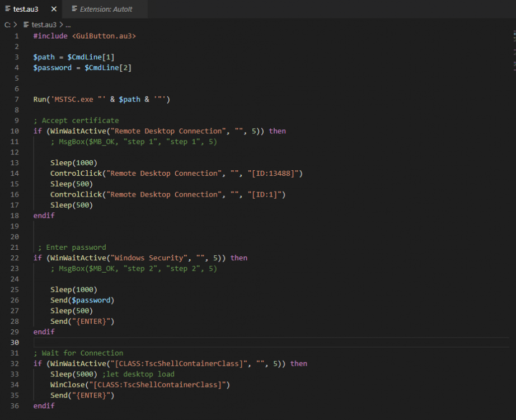Click WinWaitActive("Remote Desktop Connection") on line 10
The height and width of the screenshot is (420, 516).
[x=155, y=131]
